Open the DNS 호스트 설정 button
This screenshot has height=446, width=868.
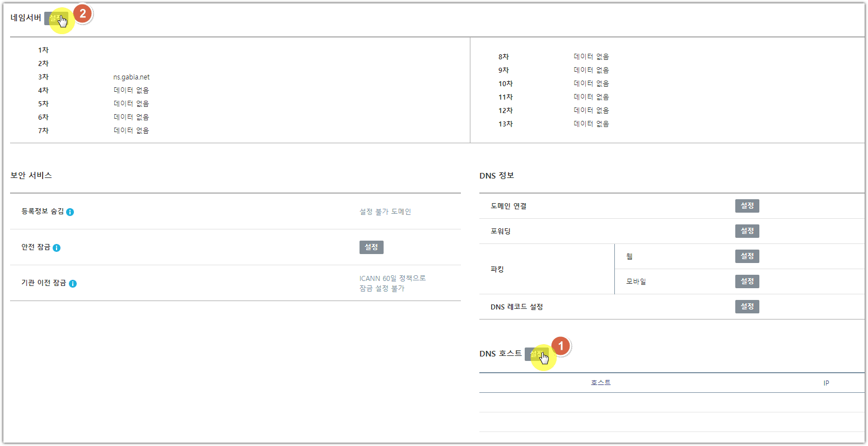536,354
